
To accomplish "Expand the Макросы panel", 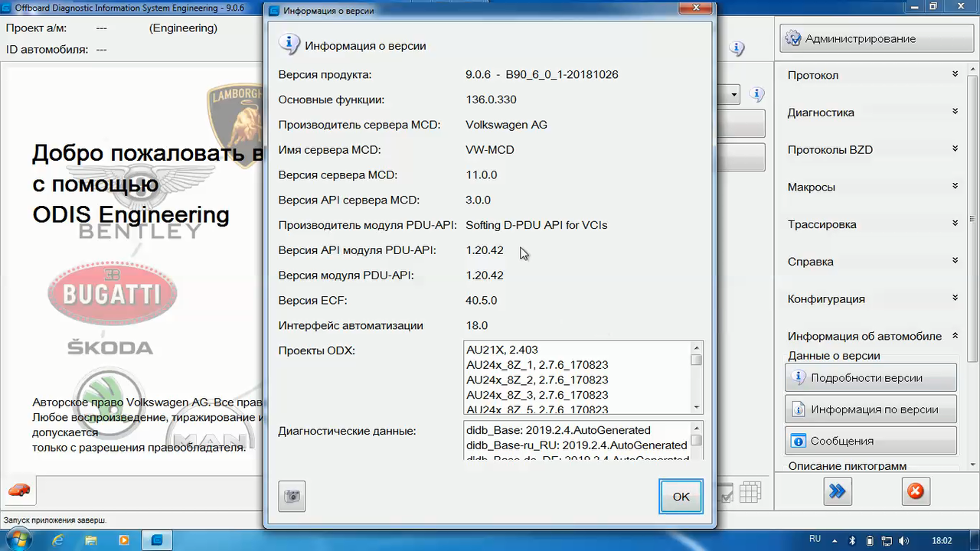I will (x=873, y=187).
